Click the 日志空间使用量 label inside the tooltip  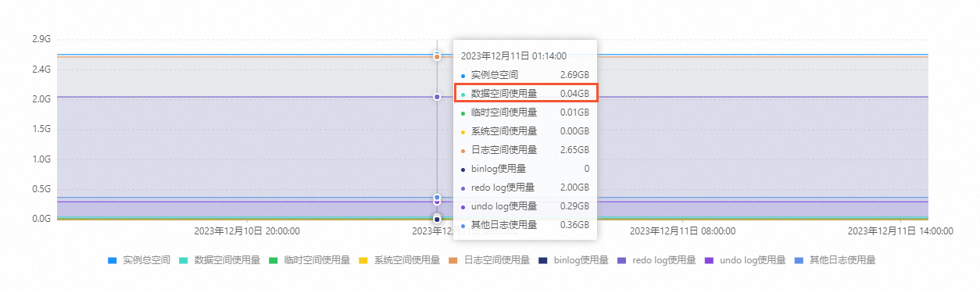click(x=504, y=150)
